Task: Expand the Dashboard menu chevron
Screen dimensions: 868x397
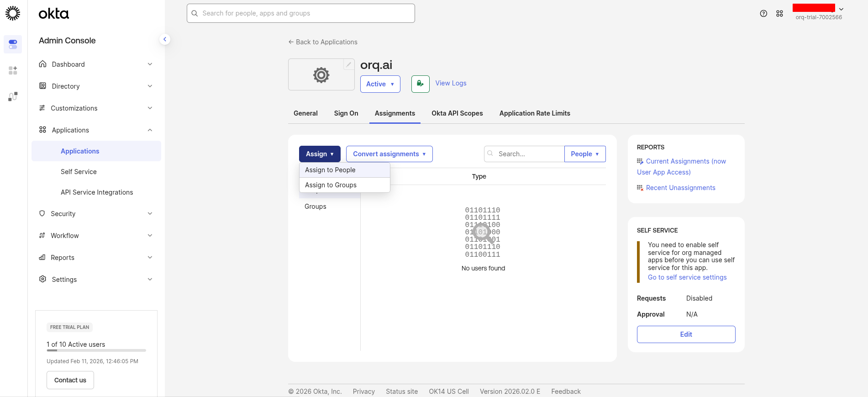Action: pyautogui.click(x=150, y=64)
